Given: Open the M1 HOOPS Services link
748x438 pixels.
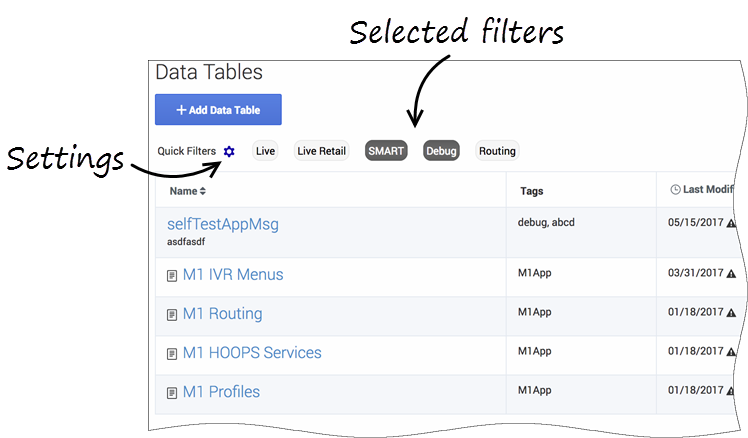Looking at the screenshot, I should point(252,353).
